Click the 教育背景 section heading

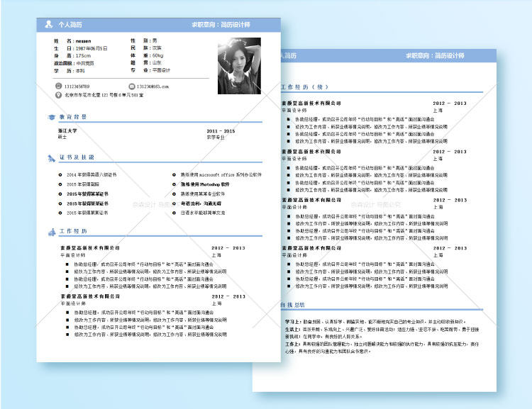(x=73, y=117)
